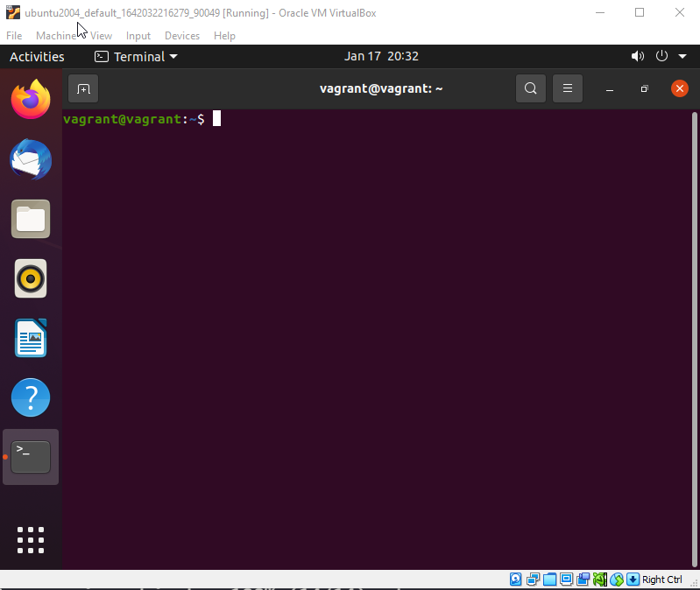This screenshot has width=700, height=590.
Task: Open the VirtualBox Devices menu
Action: pyautogui.click(x=181, y=36)
